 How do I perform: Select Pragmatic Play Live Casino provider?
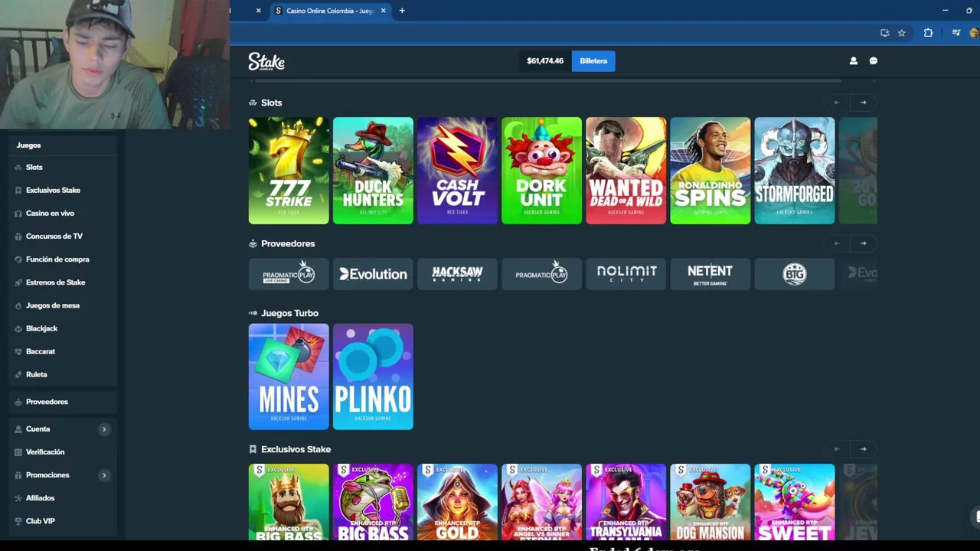289,274
